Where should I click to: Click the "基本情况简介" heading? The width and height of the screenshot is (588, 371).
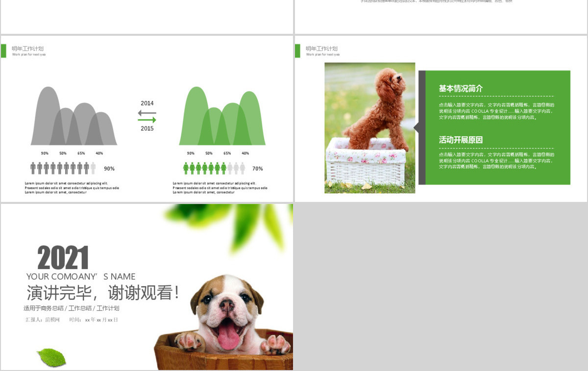click(x=461, y=89)
